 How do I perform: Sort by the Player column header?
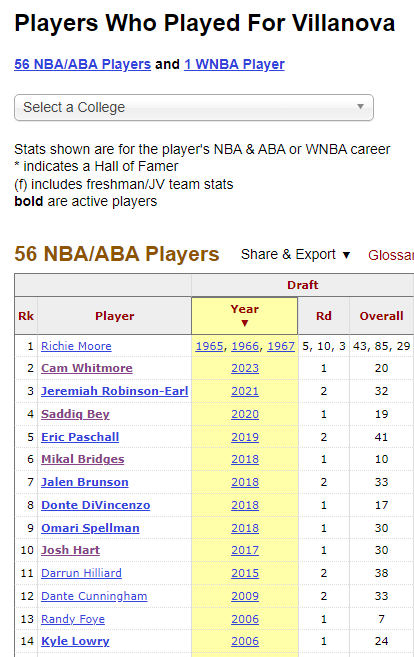pos(114,316)
